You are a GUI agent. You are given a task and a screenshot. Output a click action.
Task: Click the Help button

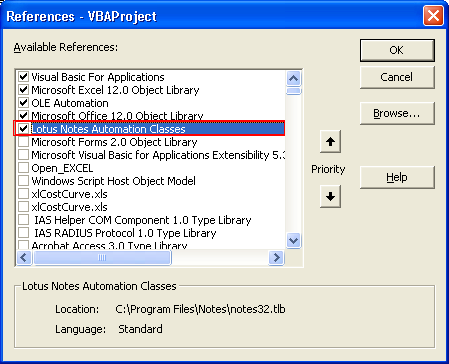point(397,177)
